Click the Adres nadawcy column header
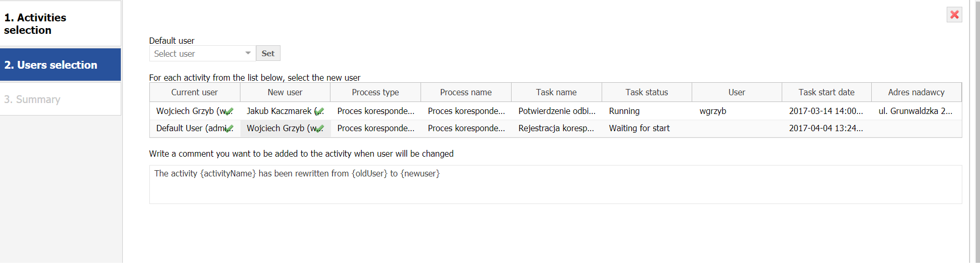980x267 pixels. click(916, 92)
